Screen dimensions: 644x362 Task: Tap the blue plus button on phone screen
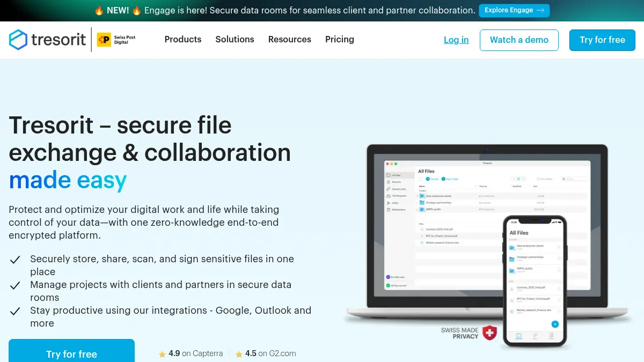click(554, 324)
